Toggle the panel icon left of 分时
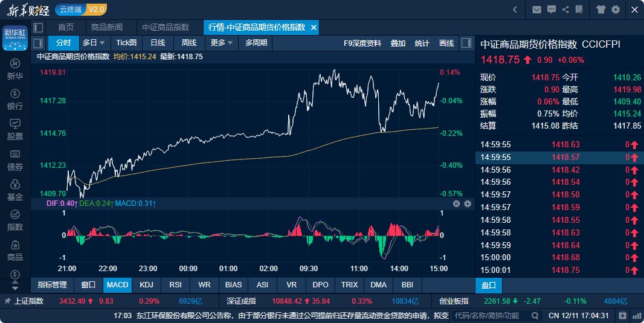 coord(38,43)
